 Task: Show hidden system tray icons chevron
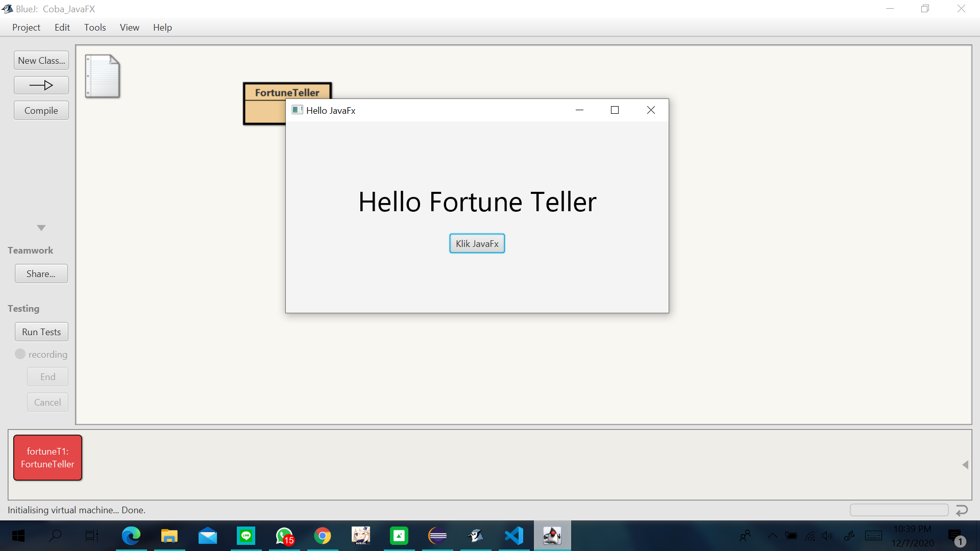[772, 536]
